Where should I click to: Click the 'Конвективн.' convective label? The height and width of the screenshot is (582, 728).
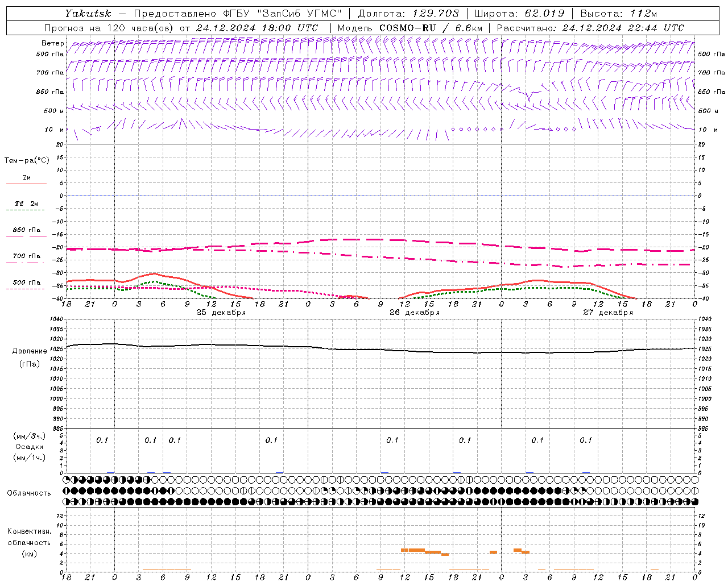click(30, 531)
